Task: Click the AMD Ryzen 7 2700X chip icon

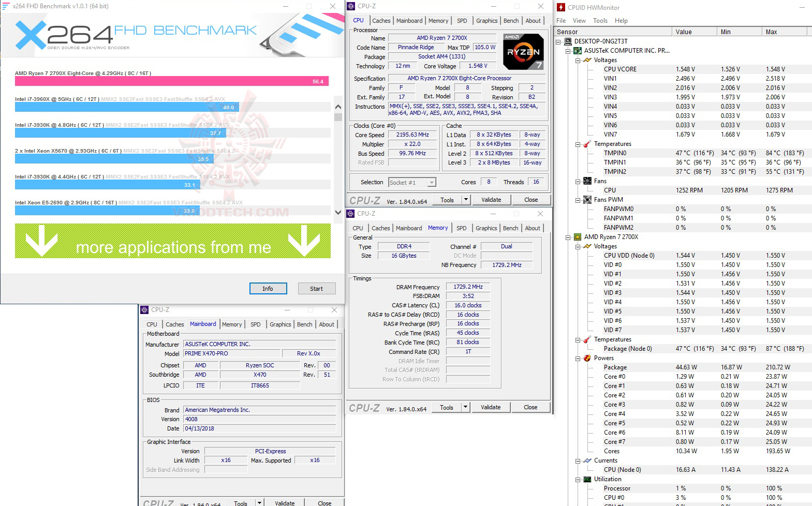Action: tap(578, 237)
